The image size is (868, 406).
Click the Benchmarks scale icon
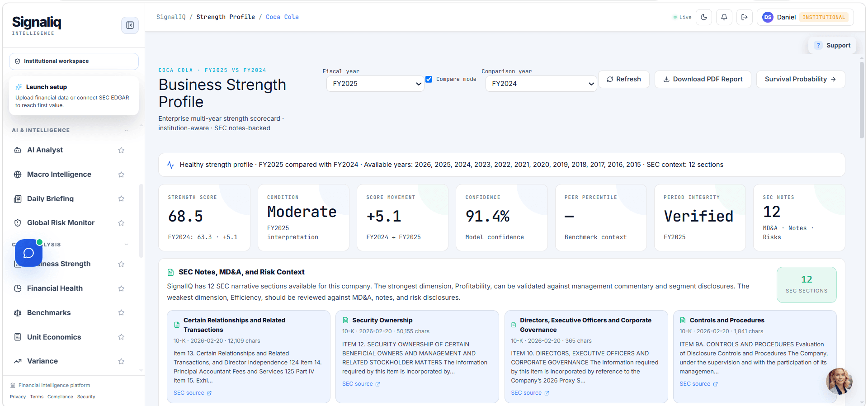(18, 313)
